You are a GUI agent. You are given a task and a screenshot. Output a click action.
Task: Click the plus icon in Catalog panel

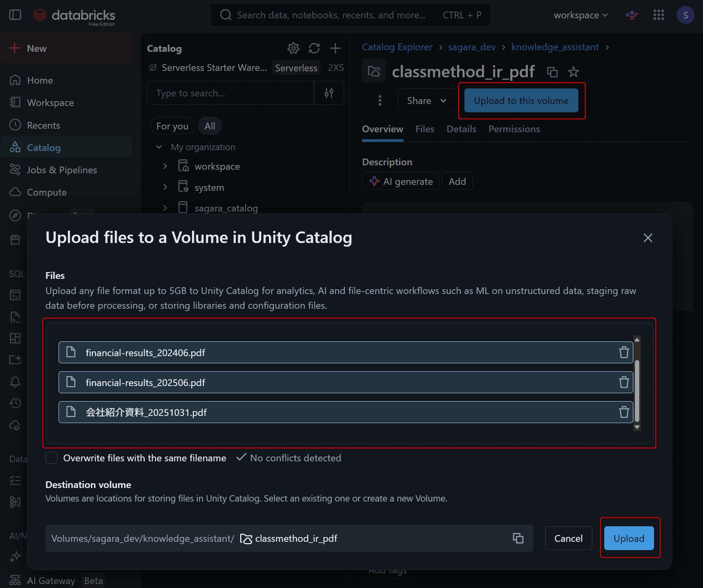335,48
